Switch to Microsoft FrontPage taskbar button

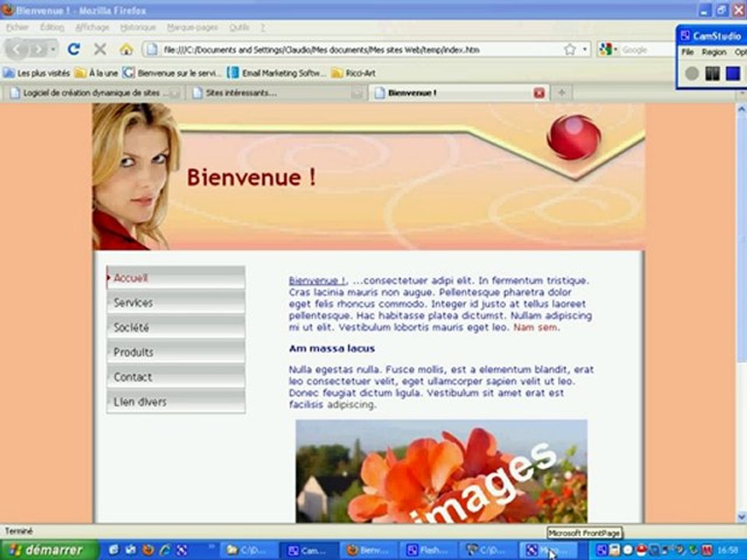(x=549, y=551)
